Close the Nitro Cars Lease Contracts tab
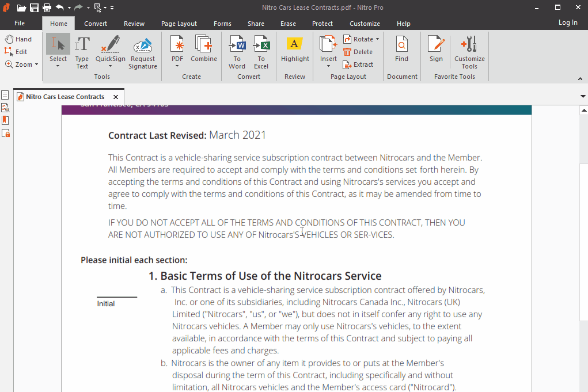Image resolution: width=588 pixels, height=392 pixels. coord(116,97)
